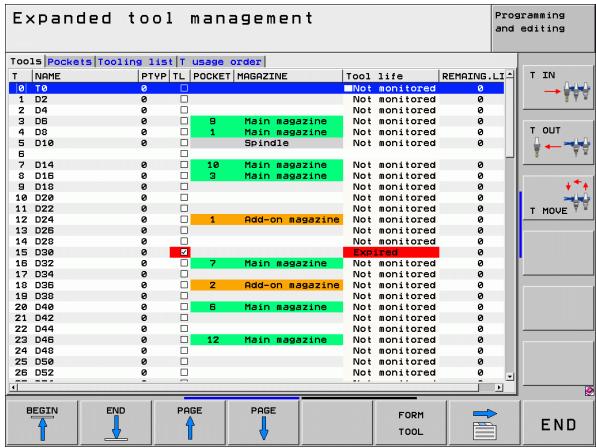Toggle TL checkbox in empty row 6

click(x=184, y=154)
